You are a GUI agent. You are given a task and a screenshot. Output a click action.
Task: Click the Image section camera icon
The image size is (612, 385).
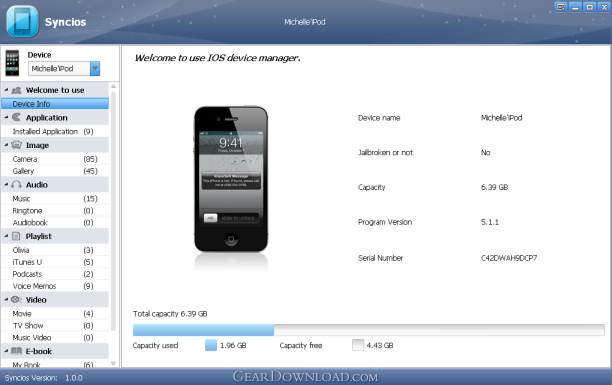coord(16,145)
